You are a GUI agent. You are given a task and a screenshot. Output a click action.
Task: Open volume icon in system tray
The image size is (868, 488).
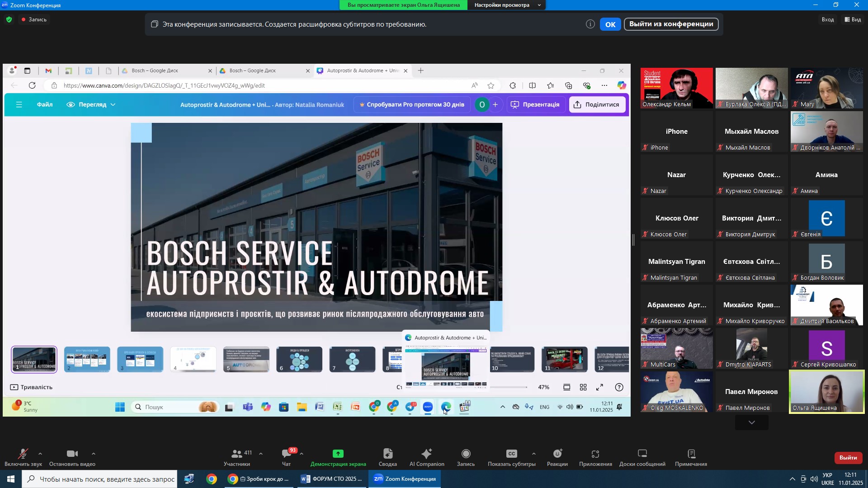tap(814, 479)
